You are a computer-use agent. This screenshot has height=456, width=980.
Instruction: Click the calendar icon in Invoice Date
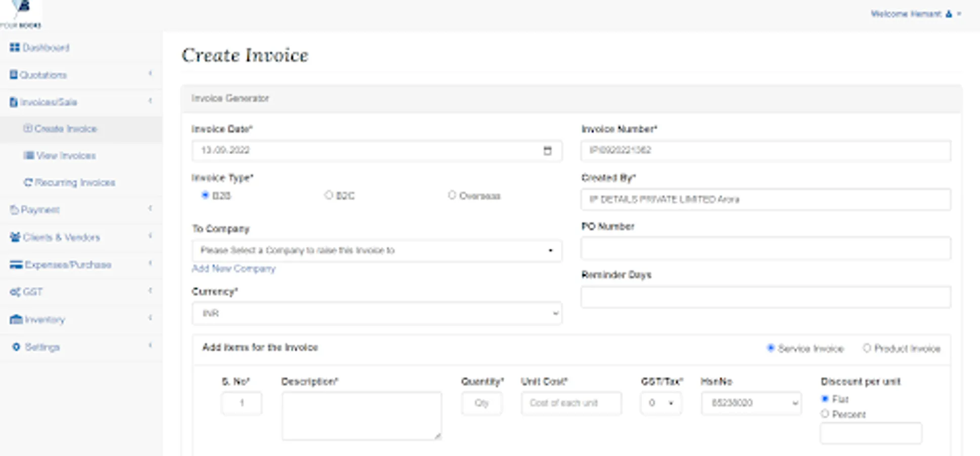(547, 151)
